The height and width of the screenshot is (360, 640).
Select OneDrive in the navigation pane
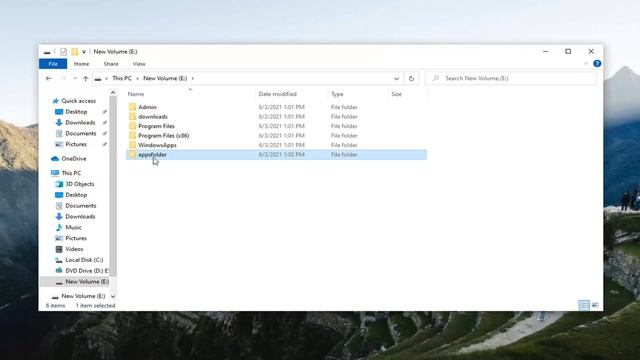[73, 159]
